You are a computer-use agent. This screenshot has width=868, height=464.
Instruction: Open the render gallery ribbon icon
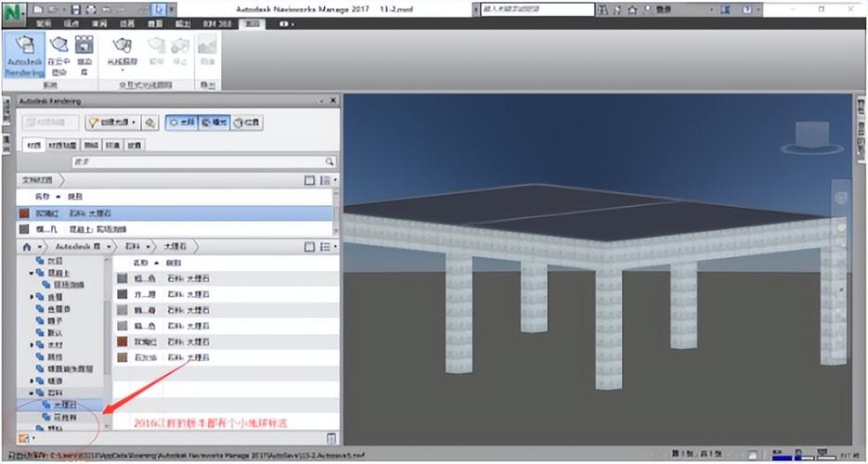tap(84, 55)
